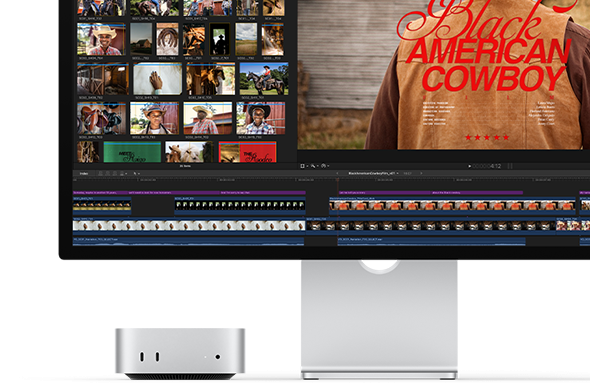Toggle the audio meters icon beside the timecode
590x386 pixels.
510,166
